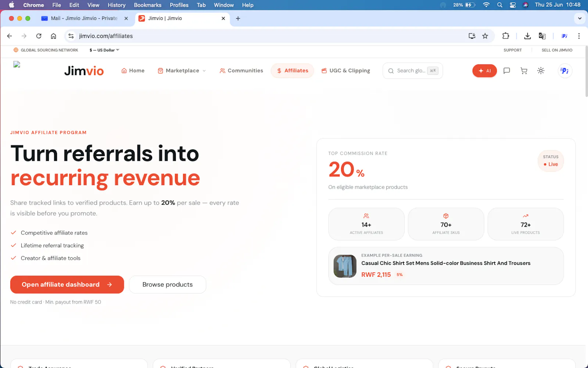
Task: Open the Bookmarks menu in menu bar
Action: click(147, 5)
